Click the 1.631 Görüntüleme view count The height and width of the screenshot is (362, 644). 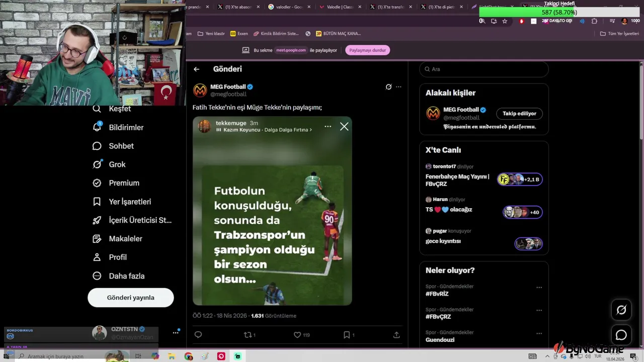click(274, 316)
